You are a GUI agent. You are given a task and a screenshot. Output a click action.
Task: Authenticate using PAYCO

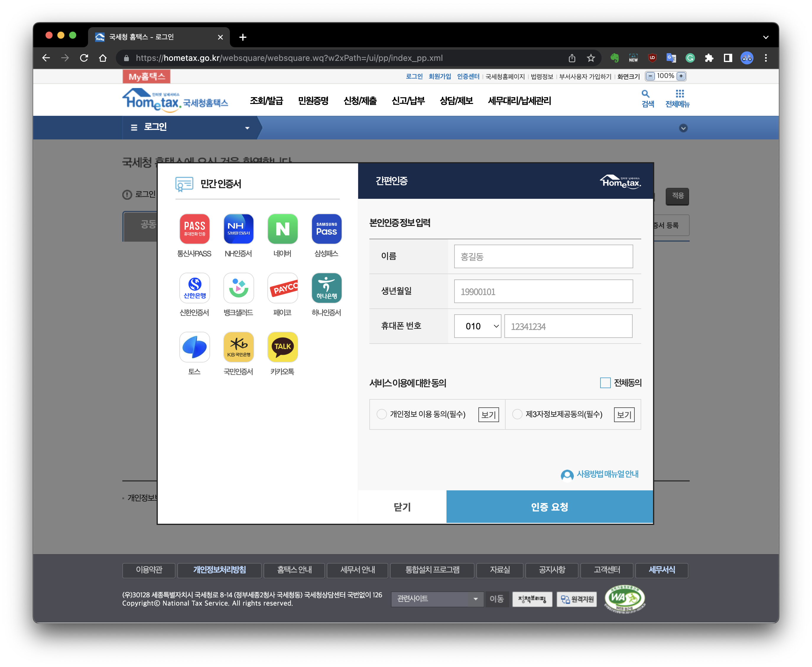(x=282, y=288)
